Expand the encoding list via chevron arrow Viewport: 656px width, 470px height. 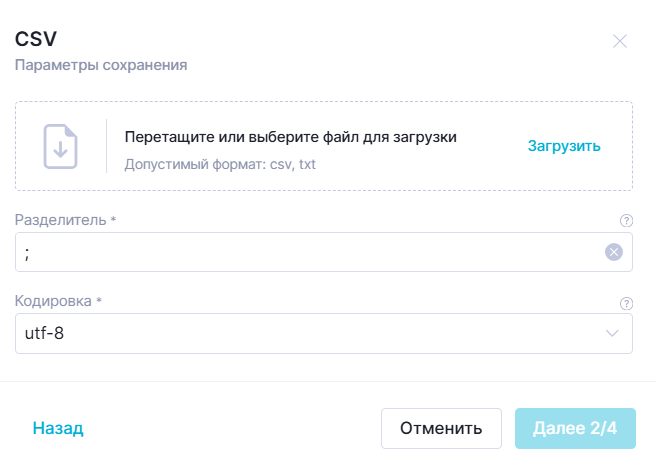coord(612,334)
